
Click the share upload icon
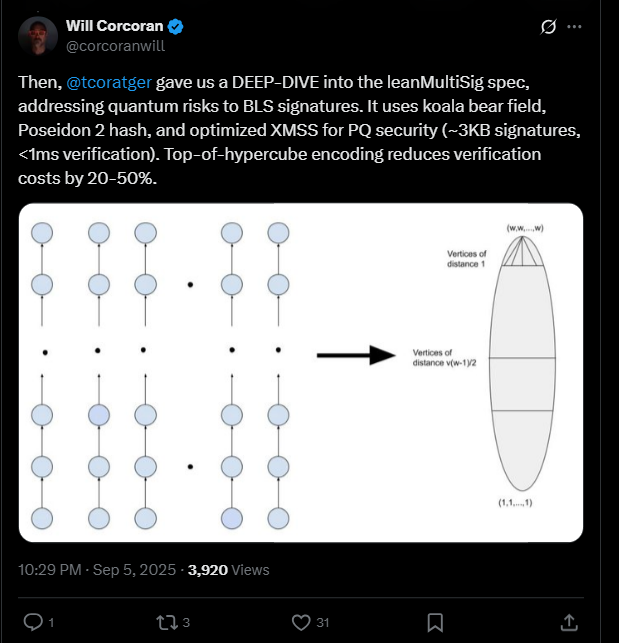pyautogui.click(x=568, y=622)
